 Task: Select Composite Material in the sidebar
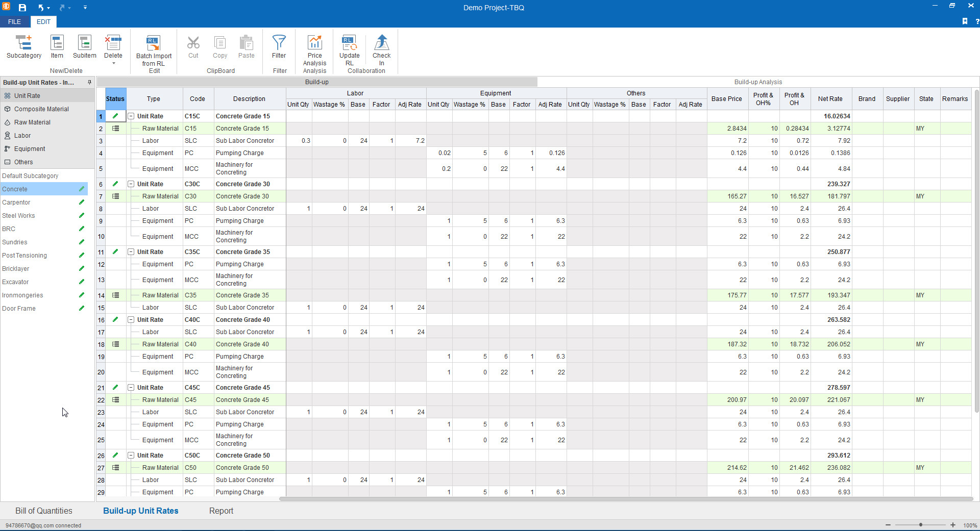[x=41, y=109]
